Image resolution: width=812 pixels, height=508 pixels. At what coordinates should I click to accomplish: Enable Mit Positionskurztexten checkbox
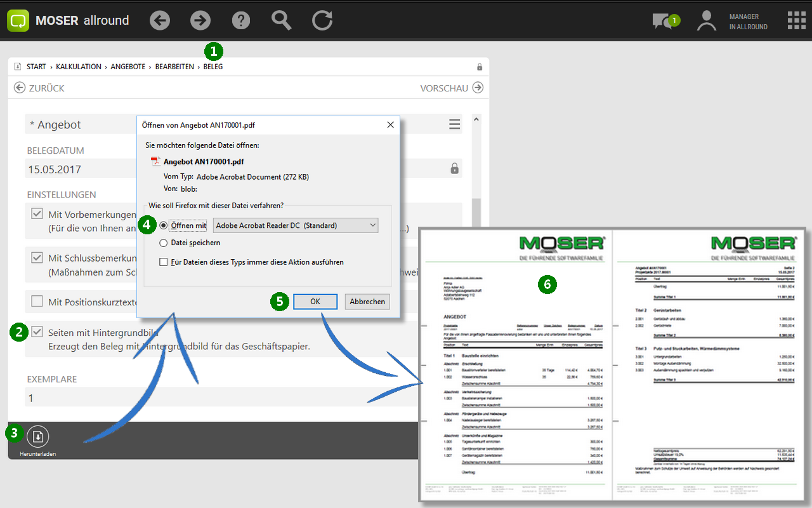coord(37,302)
